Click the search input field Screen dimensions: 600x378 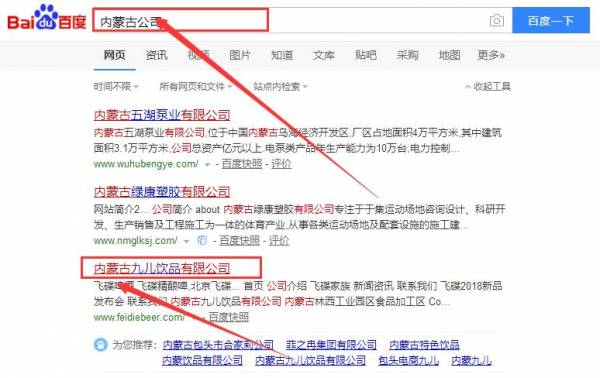click(x=291, y=20)
